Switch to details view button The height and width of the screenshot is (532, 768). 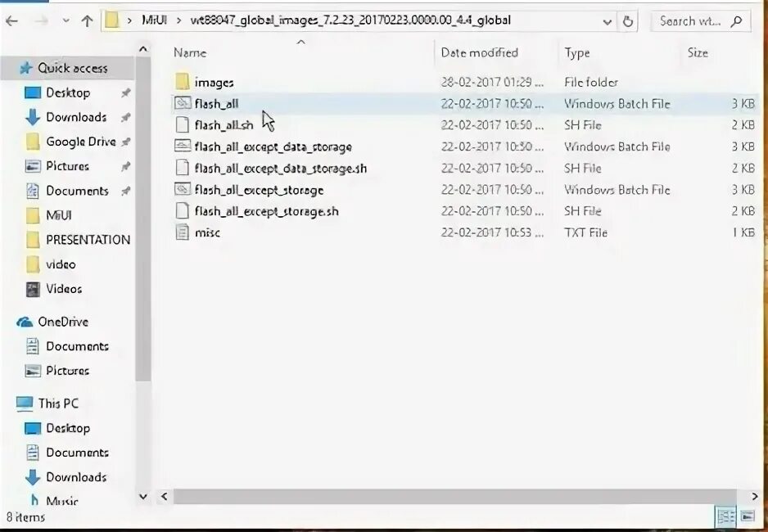pos(725,516)
